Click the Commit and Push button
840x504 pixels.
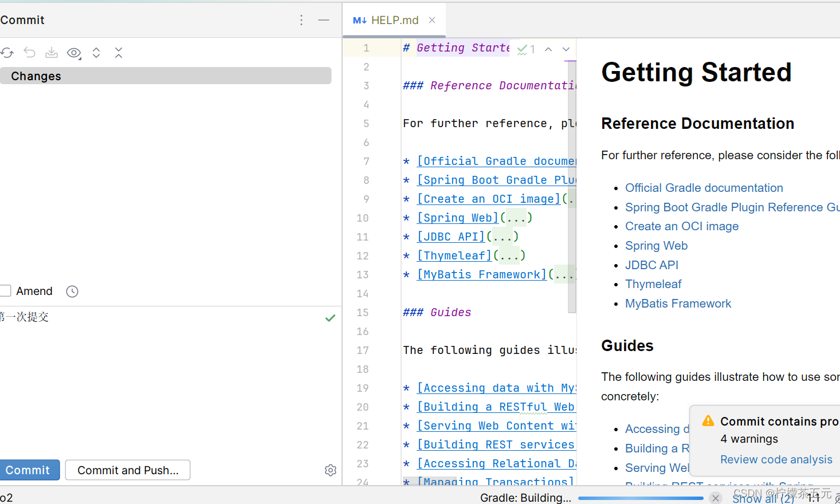point(128,470)
